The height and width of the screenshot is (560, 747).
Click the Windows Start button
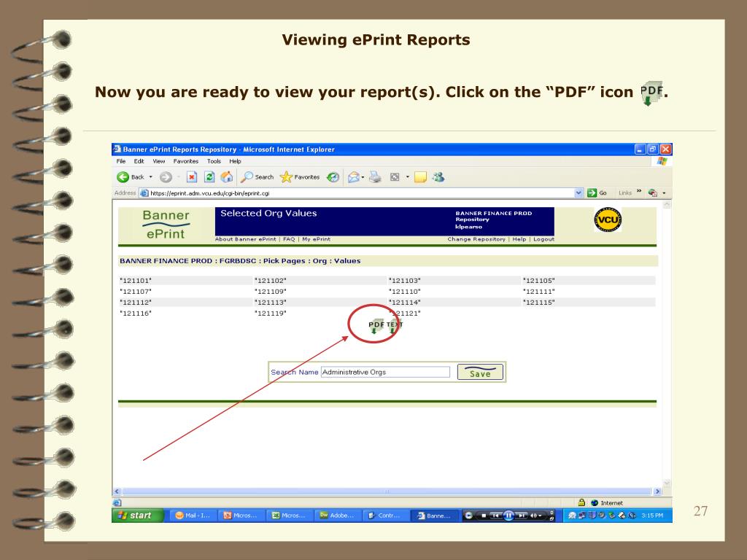pyautogui.click(x=137, y=516)
